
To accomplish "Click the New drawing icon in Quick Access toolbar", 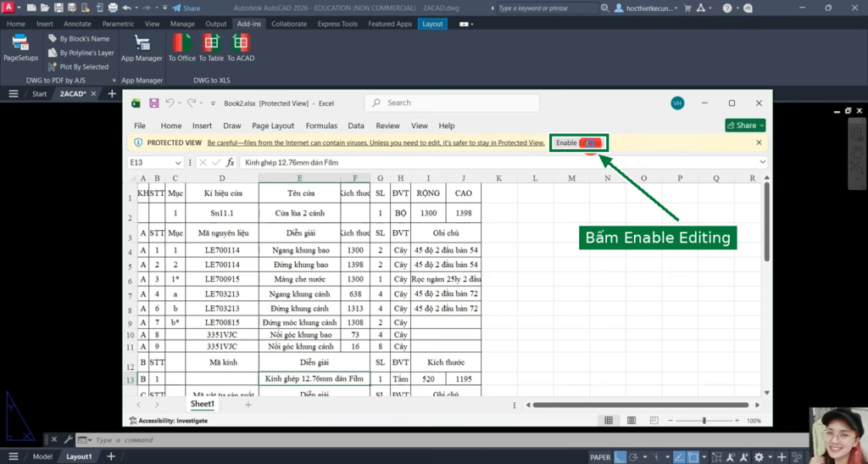I will pos(31,8).
